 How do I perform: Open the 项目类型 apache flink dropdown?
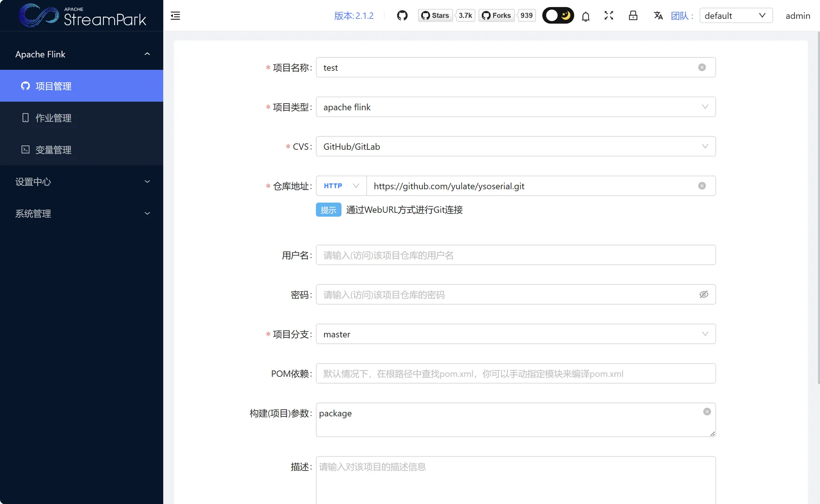(516, 107)
